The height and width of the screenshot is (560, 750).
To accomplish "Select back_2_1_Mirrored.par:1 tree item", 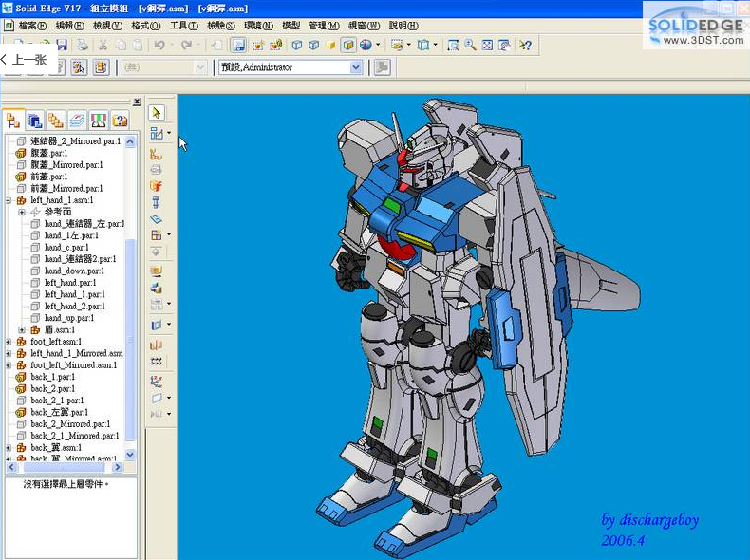I will tap(75, 437).
